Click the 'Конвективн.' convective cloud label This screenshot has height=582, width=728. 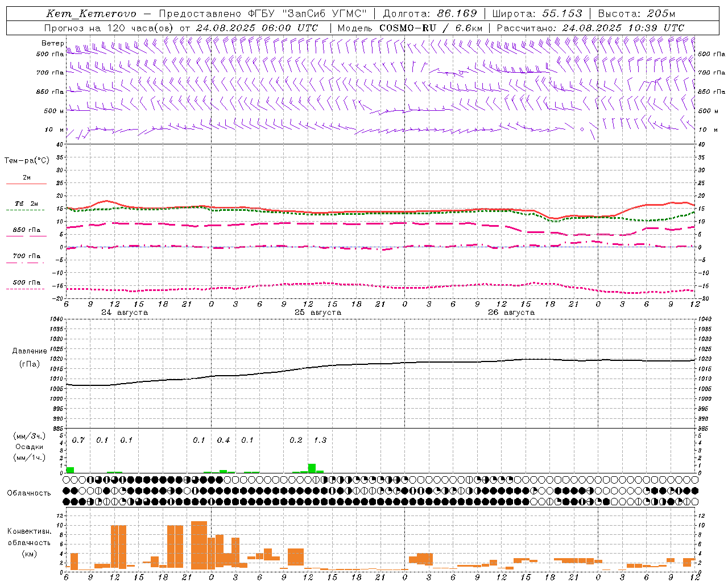(29, 531)
